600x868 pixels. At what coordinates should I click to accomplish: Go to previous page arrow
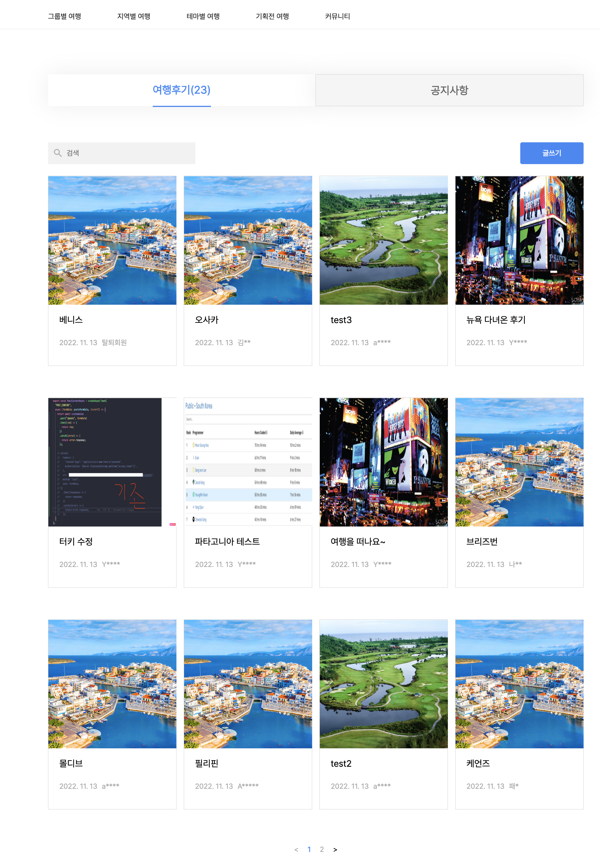[296, 850]
